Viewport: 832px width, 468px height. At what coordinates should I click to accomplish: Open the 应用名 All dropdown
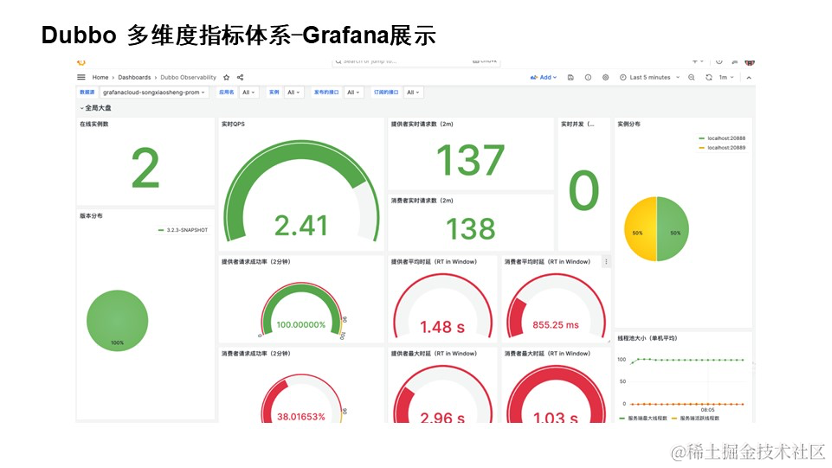pos(248,92)
